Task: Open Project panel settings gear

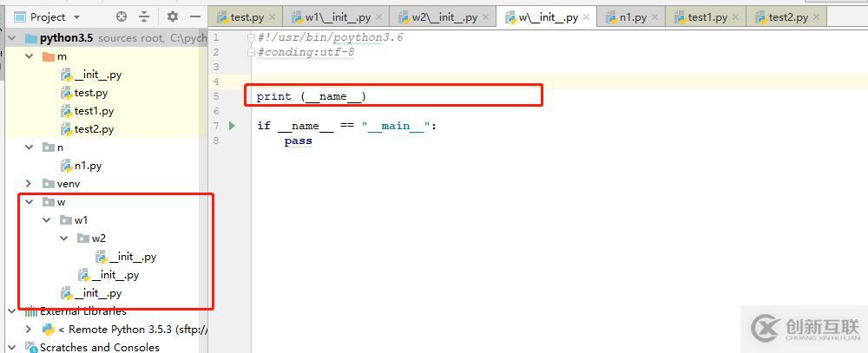Action: click(x=173, y=17)
